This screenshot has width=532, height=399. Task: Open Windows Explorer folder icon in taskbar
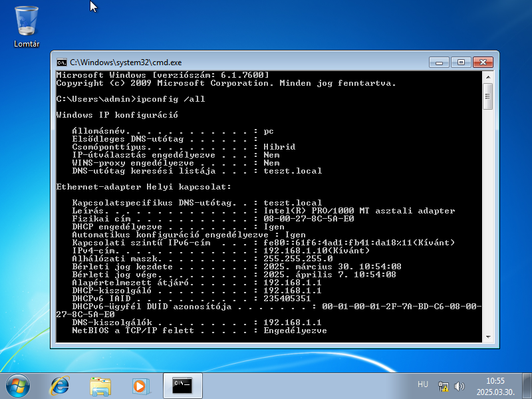[x=100, y=384]
